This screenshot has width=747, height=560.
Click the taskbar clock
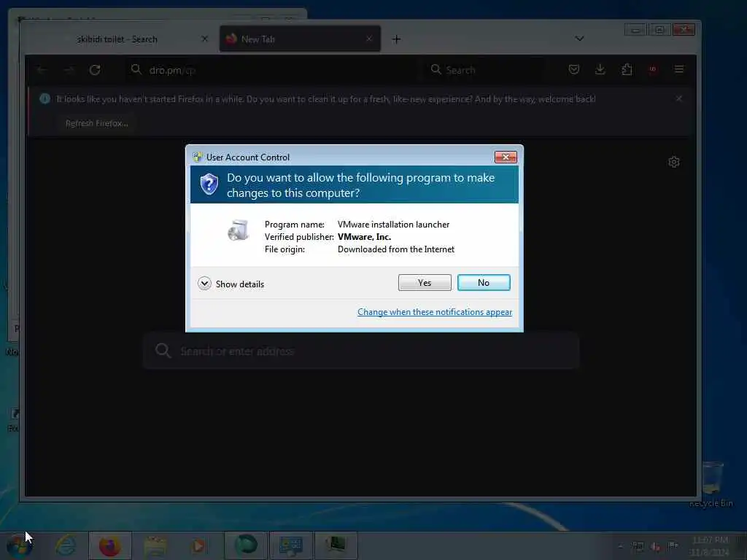(x=709, y=546)
